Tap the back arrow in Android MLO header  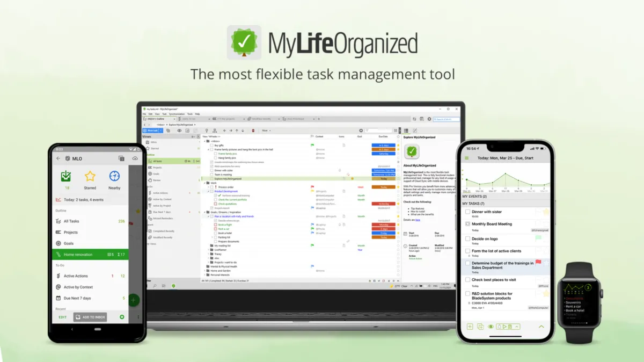(x=58, y=158)
